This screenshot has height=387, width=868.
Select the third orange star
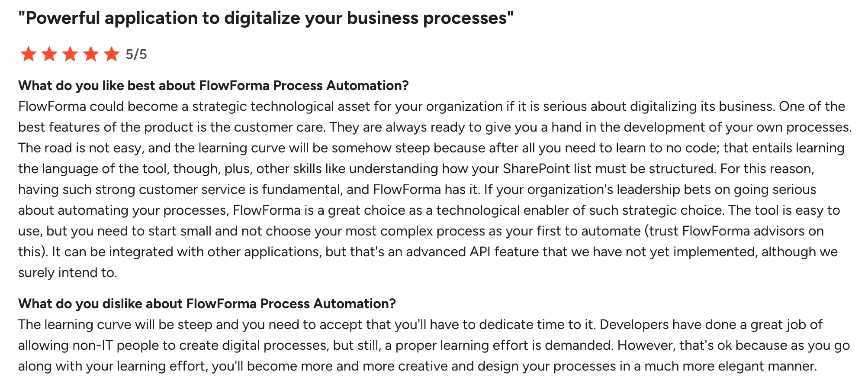coord(70,54)
